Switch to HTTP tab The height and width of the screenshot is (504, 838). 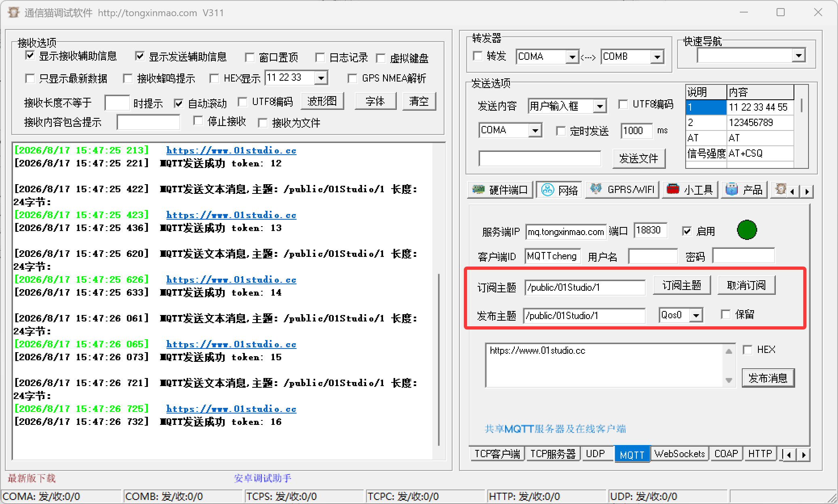coord(760,454)
